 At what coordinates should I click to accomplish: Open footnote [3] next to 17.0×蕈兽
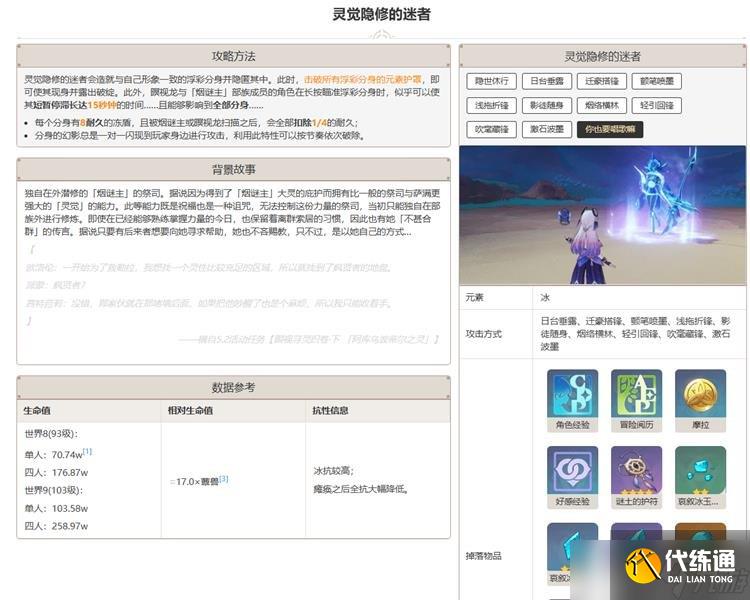tap(223, 478)
